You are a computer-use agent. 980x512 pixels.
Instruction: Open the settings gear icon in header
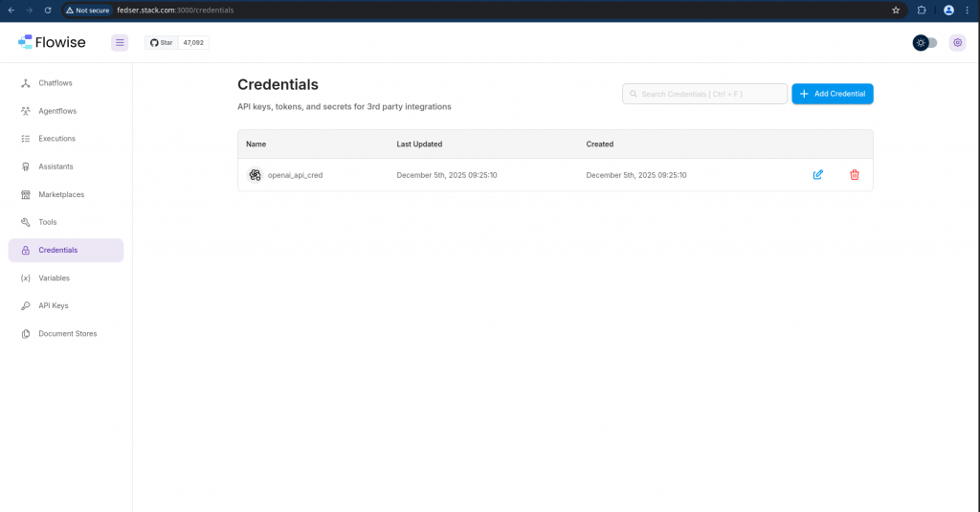[957, 43]
